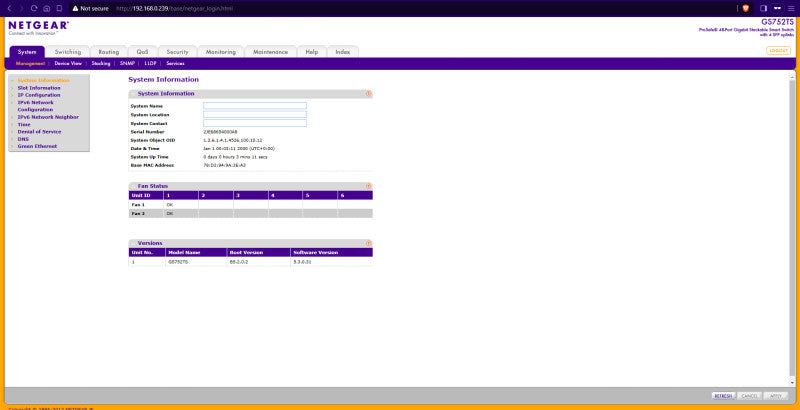Open help icon for Versions section

pos(368,243)
